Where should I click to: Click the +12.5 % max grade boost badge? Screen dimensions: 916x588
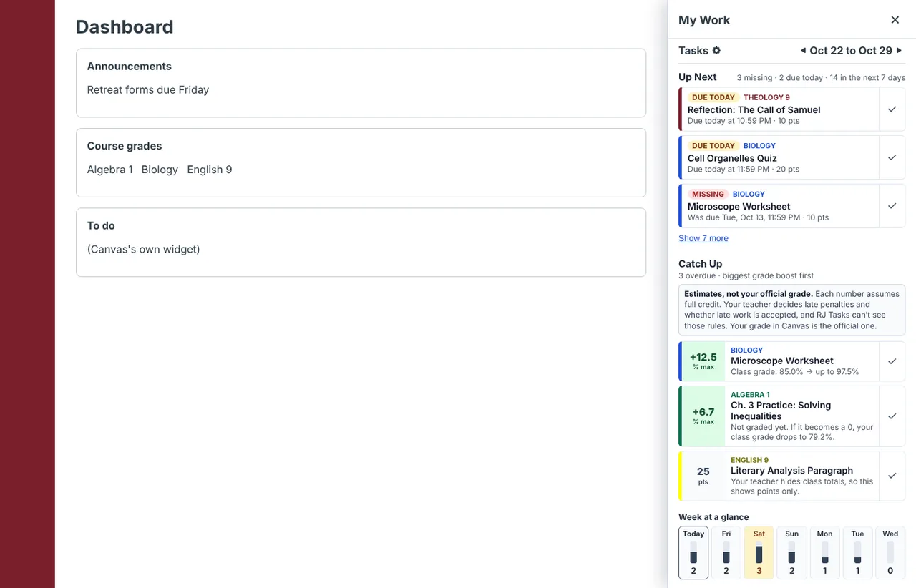(x=703, y=361)
